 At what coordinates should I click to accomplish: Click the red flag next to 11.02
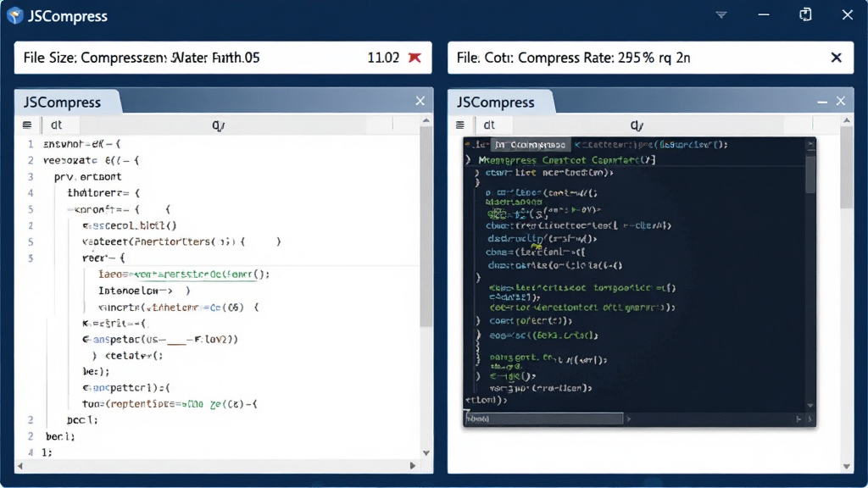coord(415,58)
